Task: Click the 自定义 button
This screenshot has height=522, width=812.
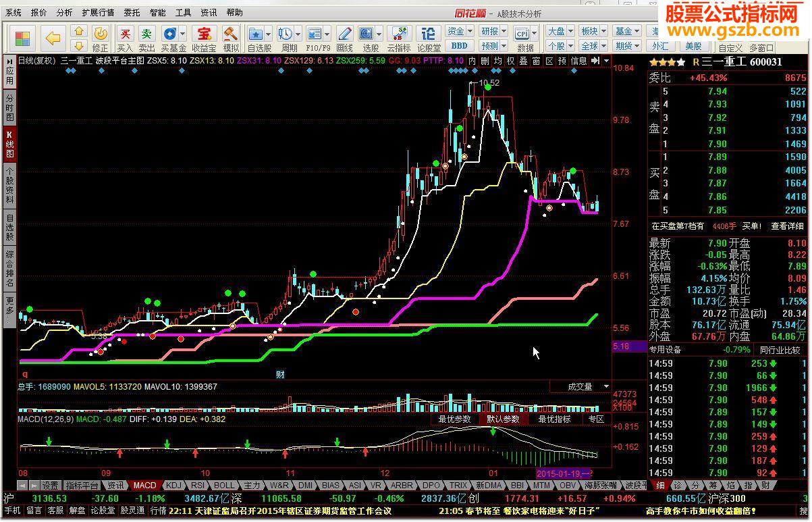Action: click(730, 48)
